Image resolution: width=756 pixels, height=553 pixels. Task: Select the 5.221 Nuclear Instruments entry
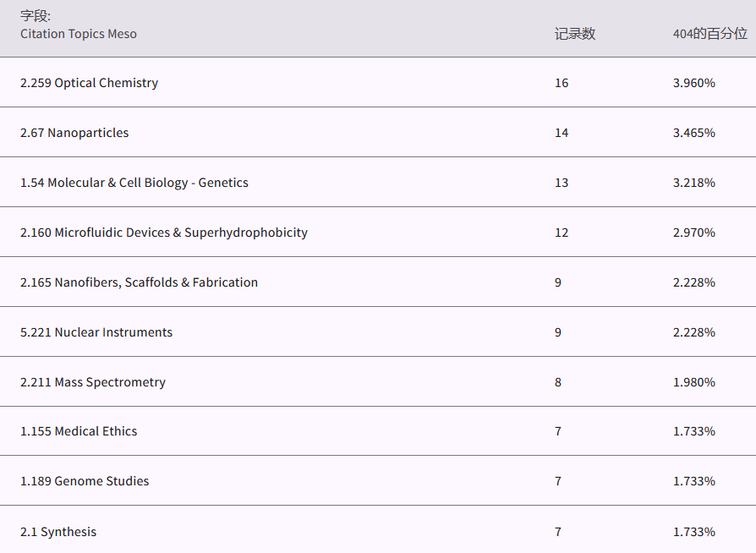tap(96, 332)
